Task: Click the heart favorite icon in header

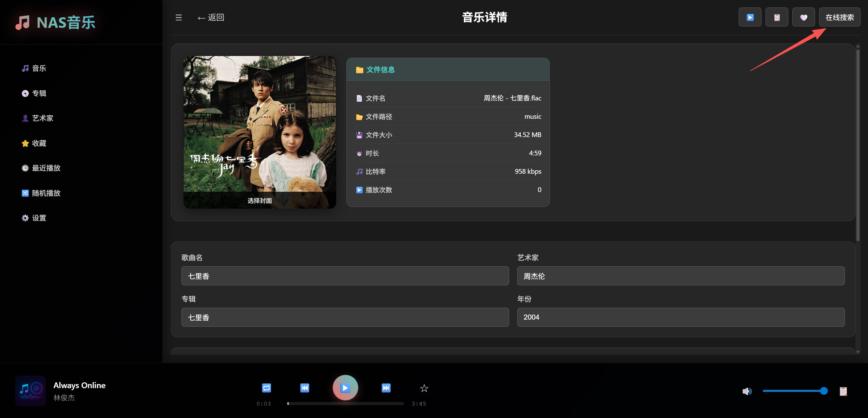Action: 803,17
